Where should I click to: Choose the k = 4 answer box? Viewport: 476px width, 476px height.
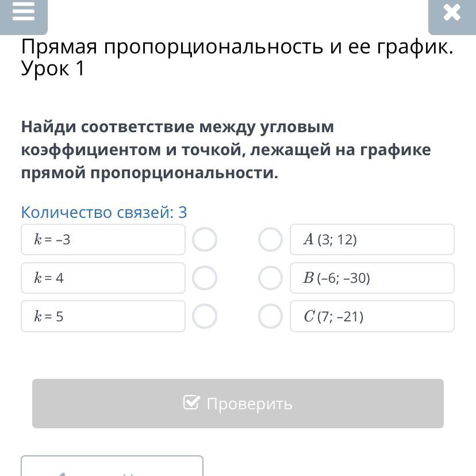point(103,278)
